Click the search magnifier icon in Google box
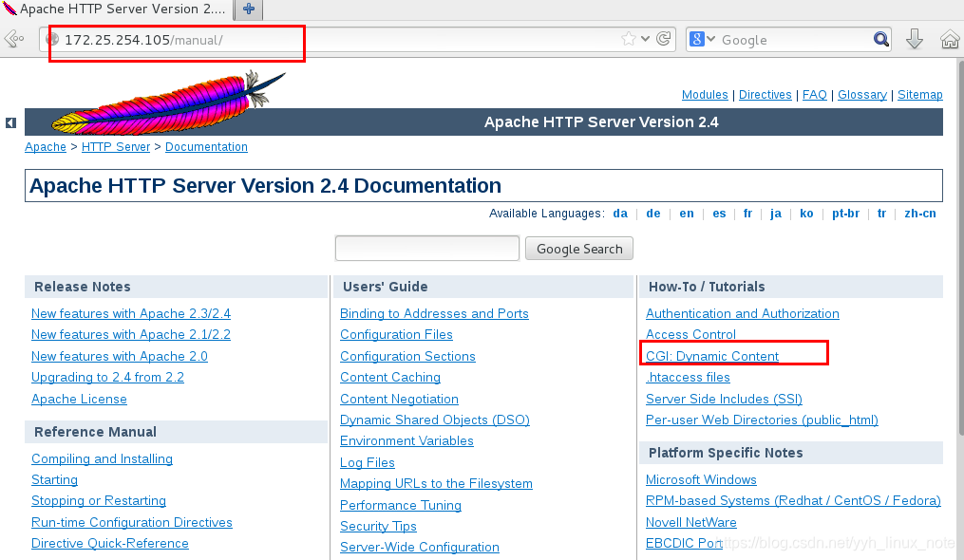This screenshot has height=560, width=964. pos(881,39)
